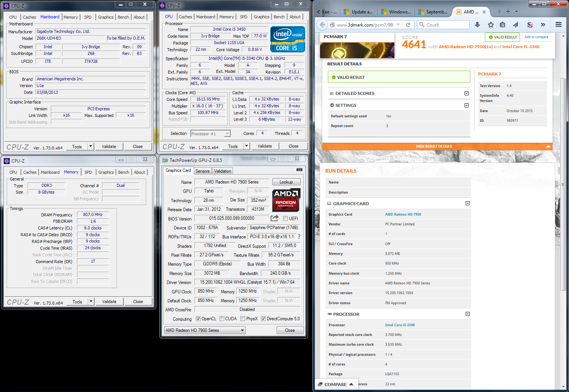Click the Intel Core i5 logo in CPU-Z
The height and width of the screenshot is (392, 569).
pyautogui.click(x=287, y=39)
